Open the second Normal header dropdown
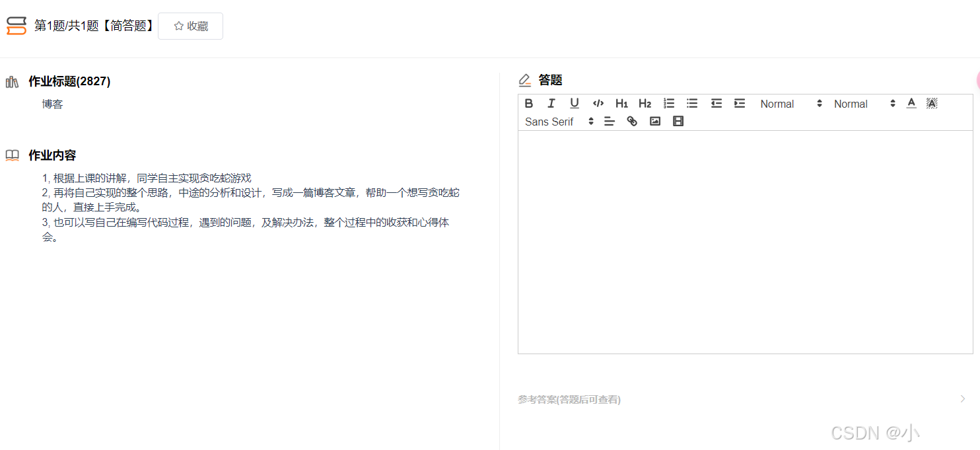This screenshot has width=980, height=450. tap(864, 104)
